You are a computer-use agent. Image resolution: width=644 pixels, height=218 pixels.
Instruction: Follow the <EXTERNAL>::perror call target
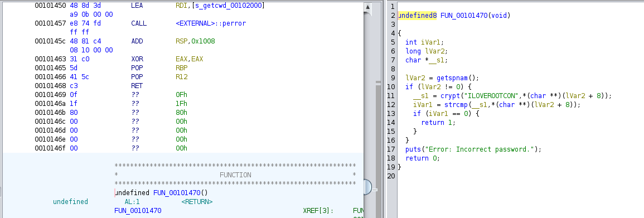point(211,23)
